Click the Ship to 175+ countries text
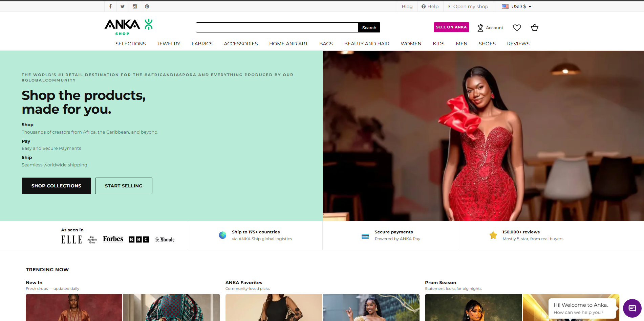 256,232
